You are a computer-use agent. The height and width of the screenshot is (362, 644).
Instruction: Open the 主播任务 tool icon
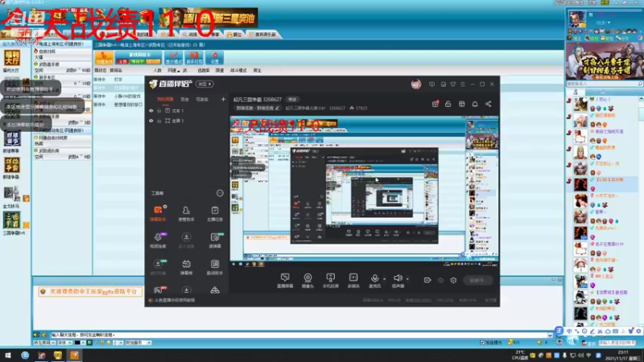(215, 213)
